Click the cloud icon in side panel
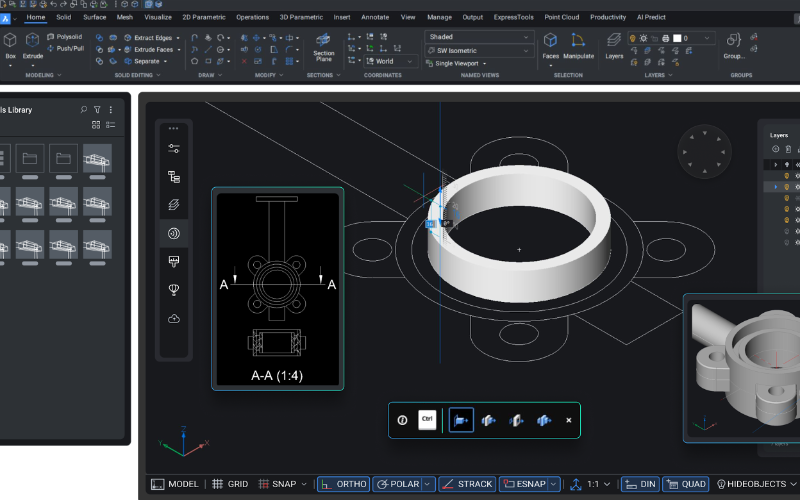 pos(174,318)
